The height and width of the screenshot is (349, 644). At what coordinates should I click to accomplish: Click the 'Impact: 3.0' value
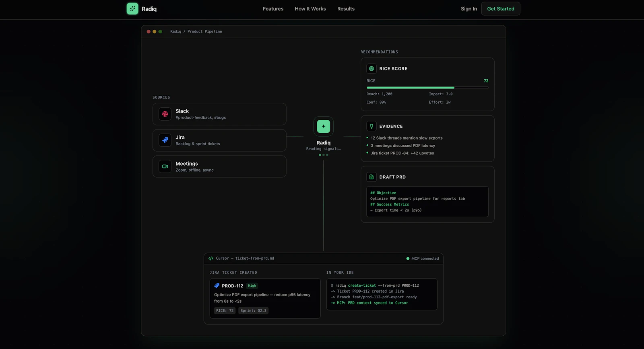coord(441,94)
